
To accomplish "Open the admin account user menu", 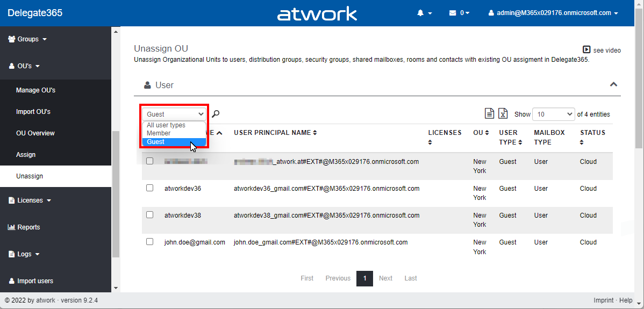I will tap(553, 13).
